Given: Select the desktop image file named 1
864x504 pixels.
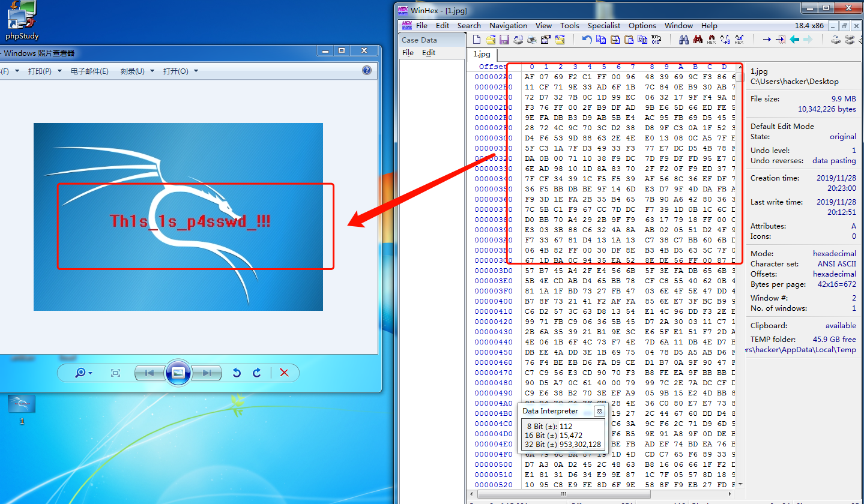Looking at the screenshot, I should pos(22,409).
